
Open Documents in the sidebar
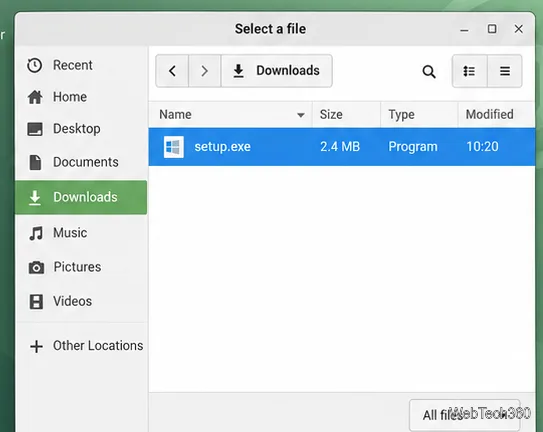pyautogui.click(x=81, y=162)
